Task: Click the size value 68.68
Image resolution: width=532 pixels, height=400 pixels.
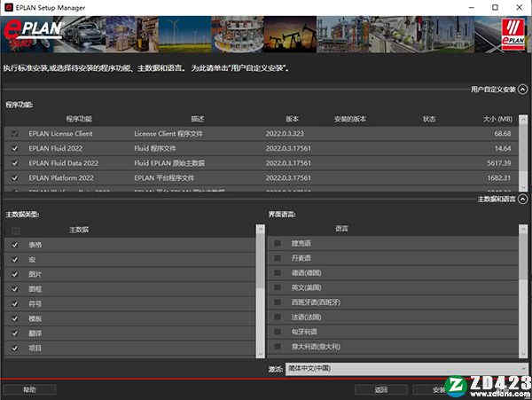Action: (503, 133)
